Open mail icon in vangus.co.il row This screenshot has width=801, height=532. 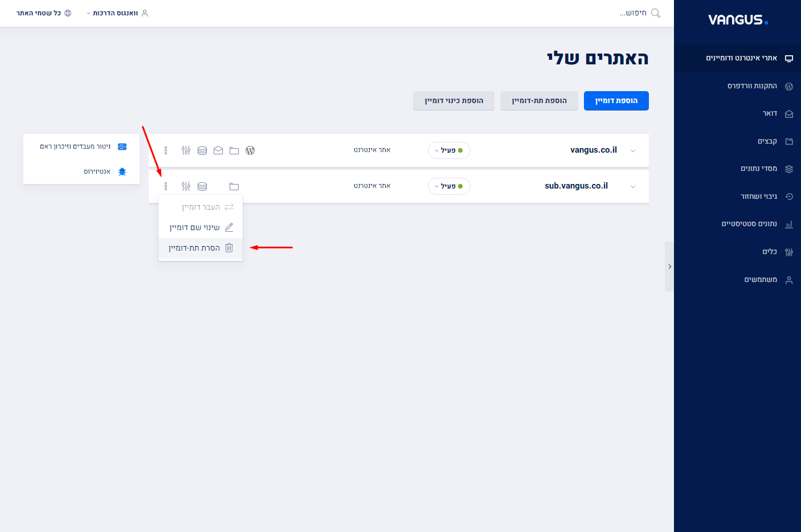(x=218, y=150)
